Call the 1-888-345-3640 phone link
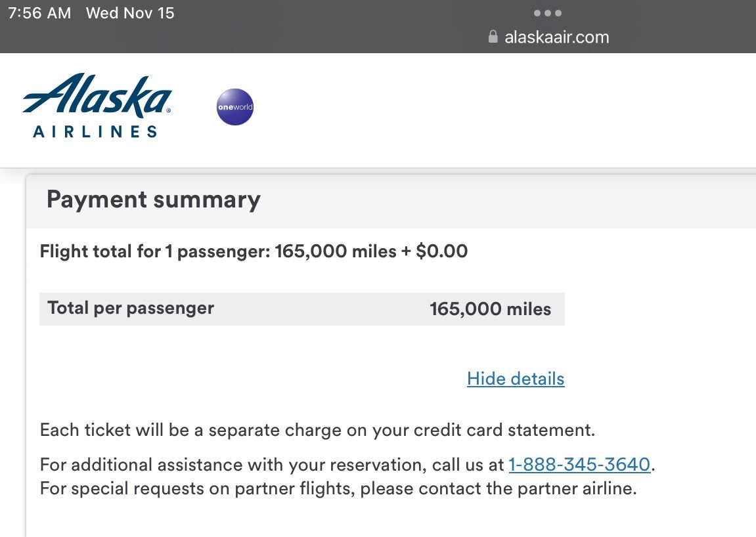The height and width of the screenshot is (537, 756). 579,465
